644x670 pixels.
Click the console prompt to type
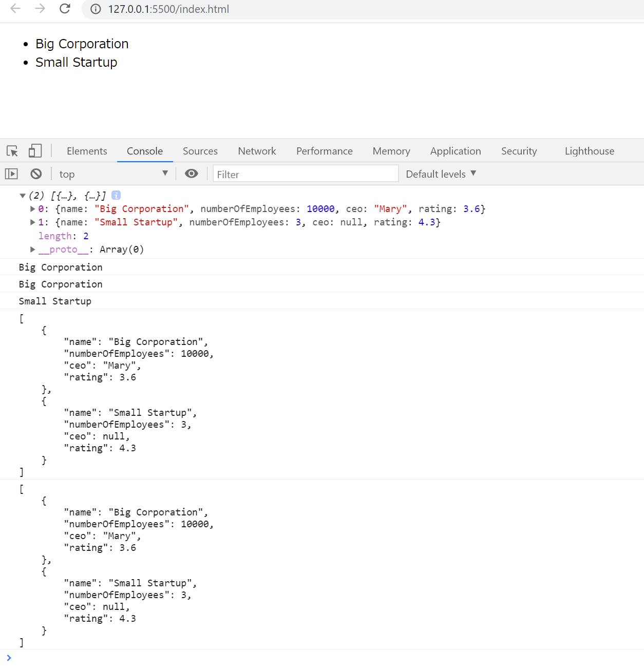point(51,658)
